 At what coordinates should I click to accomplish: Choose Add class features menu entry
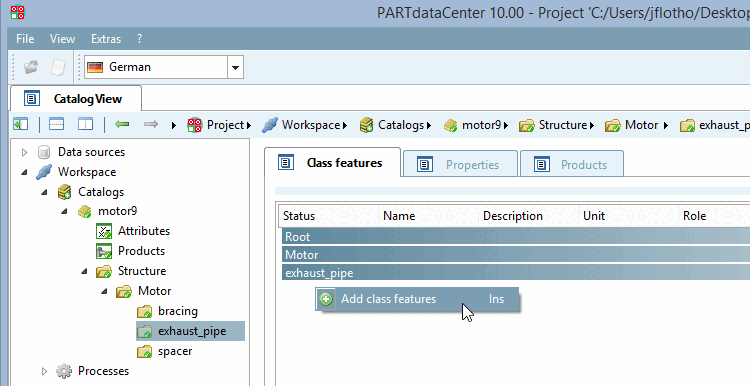pos(417,299)
